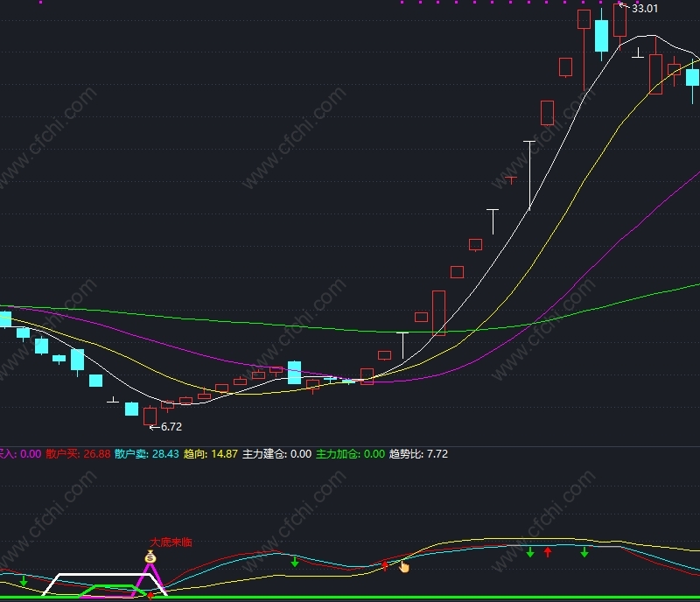Click the 趋向: 14.87 indicator value
The height and width of the screenshot is (602, 700).
211,454
